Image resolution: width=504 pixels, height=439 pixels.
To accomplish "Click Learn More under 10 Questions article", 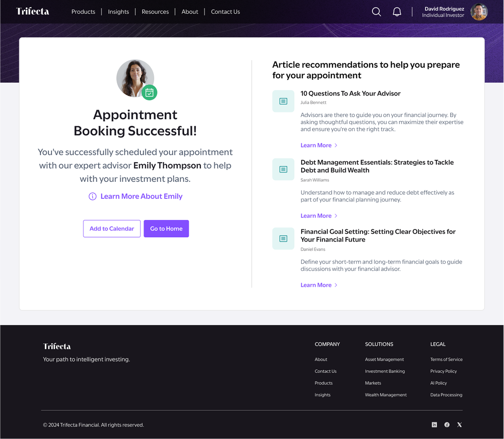I will tap(319, 145).
